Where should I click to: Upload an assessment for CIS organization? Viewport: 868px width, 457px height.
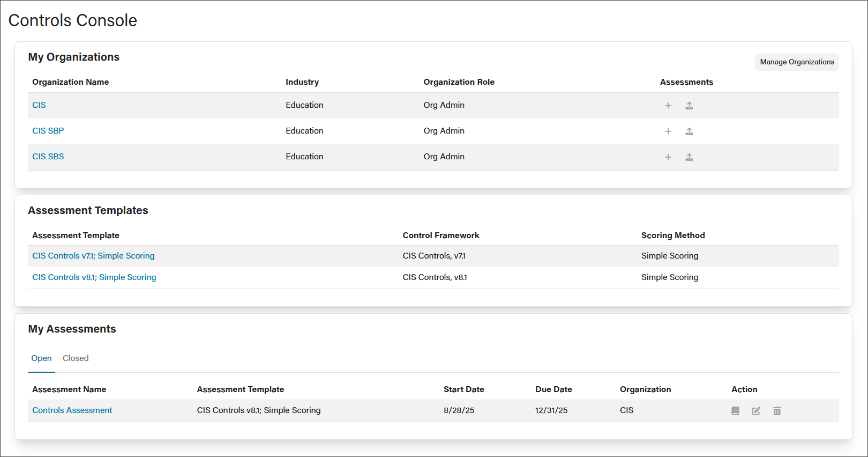click(690, 106)
